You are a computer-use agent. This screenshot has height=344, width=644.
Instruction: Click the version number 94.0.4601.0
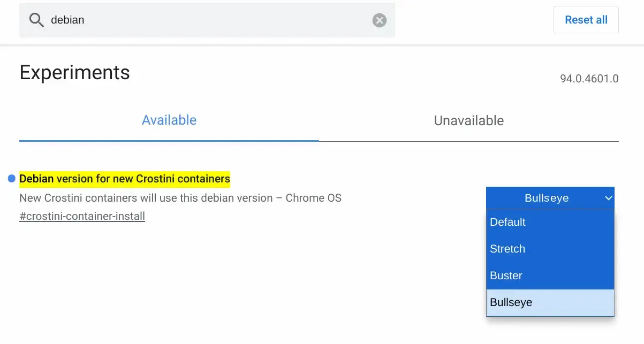click(x=589, y=79)
